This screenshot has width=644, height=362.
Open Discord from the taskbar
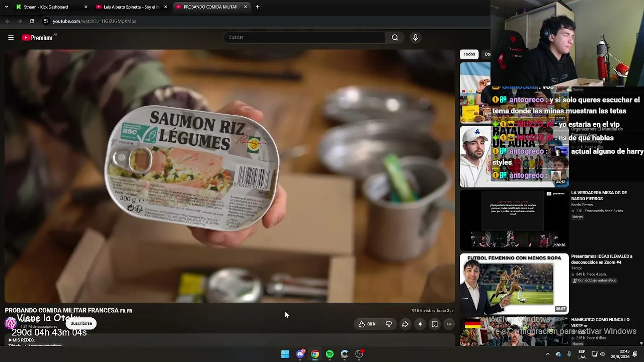coord(300,354)
